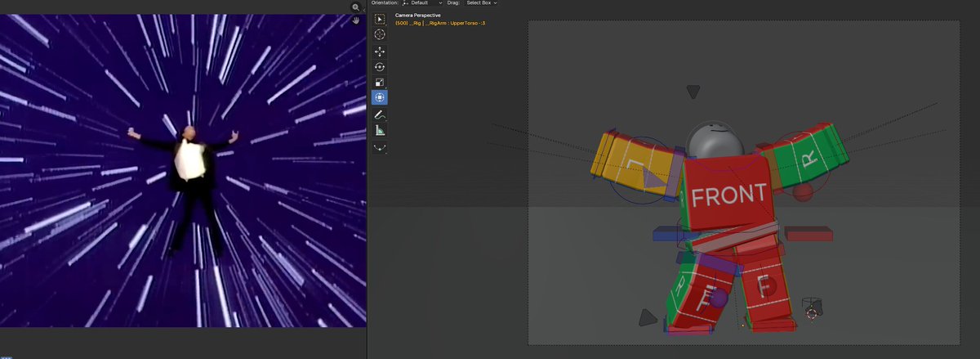
Task: Open the Drag Select Box dropdown
Action: pyautogui.click(x=482, y=3)
